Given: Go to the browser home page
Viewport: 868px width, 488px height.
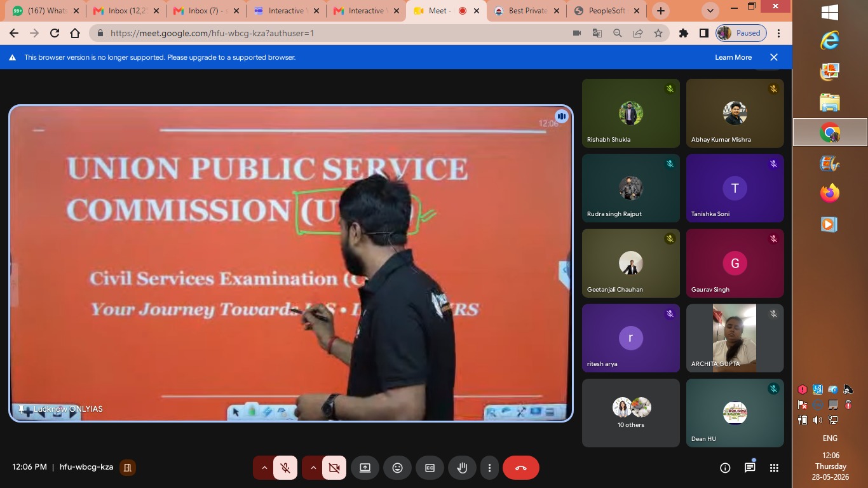Looking at the screenshot, I should (75, 33).
